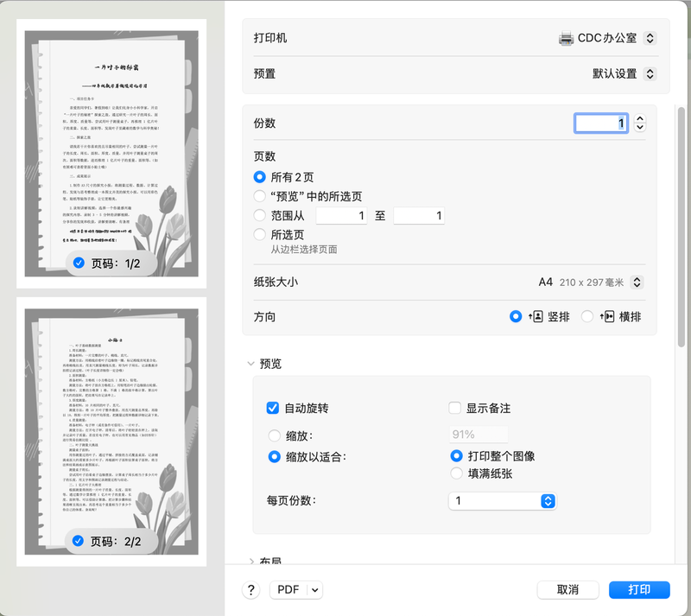The width and height of the screenshot is (691, 616).
Task: Open the PDF options dropdown arrow
Action: point(314,590)
